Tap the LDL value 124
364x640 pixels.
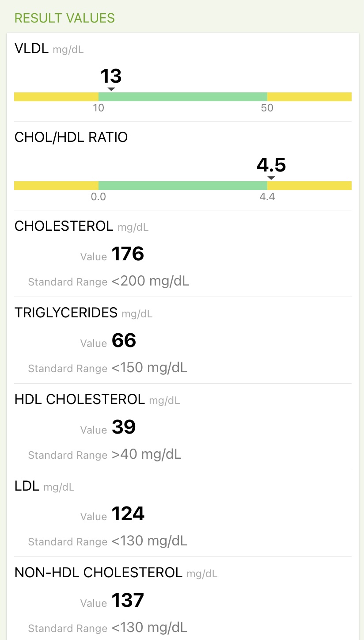pos(128,514)
